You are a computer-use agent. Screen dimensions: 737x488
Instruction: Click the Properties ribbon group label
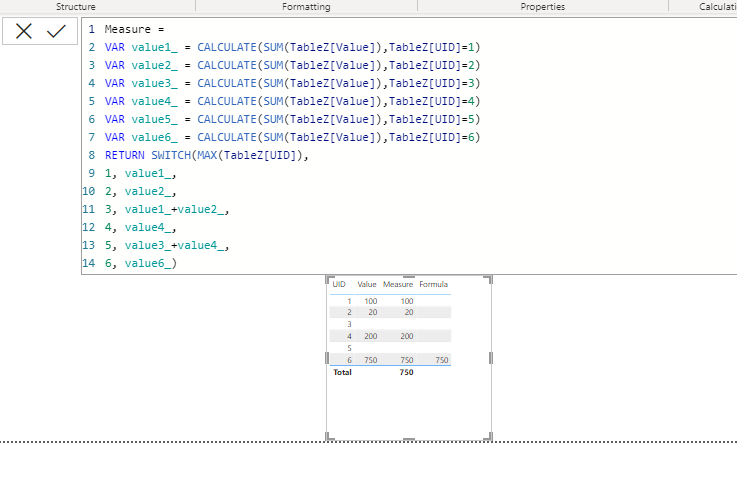click(542, 7)
